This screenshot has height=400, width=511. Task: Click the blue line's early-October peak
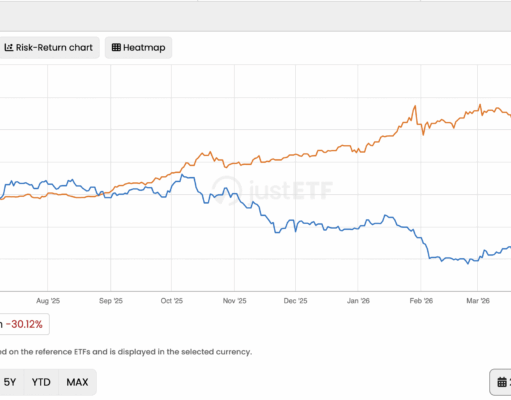pos(182,175)
